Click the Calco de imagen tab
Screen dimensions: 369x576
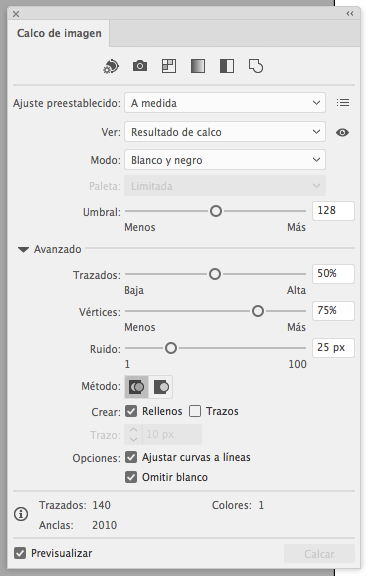click(59, 33)
